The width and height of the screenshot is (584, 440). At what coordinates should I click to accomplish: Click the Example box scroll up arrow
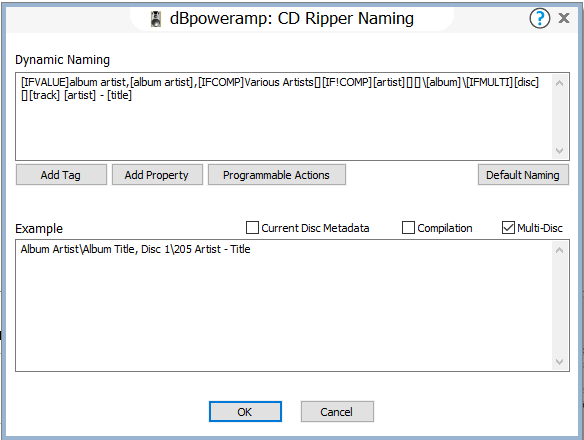tap(559, 250)
